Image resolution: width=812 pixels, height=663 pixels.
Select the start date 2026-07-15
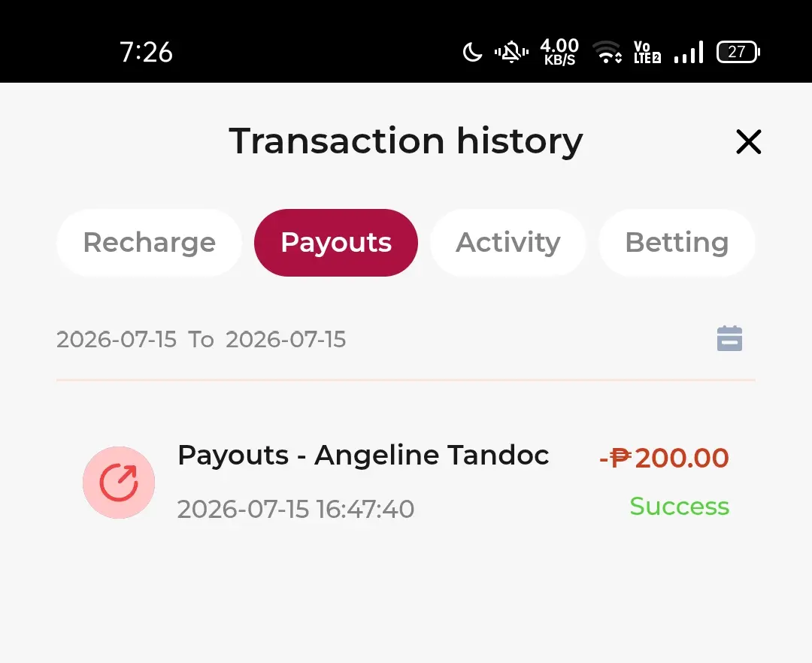117,340
